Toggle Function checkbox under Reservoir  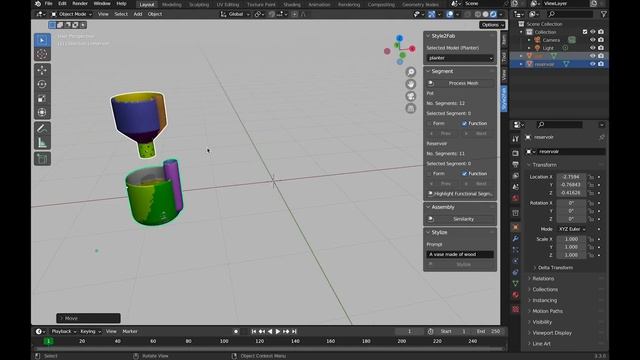click(x=464, y=173)
